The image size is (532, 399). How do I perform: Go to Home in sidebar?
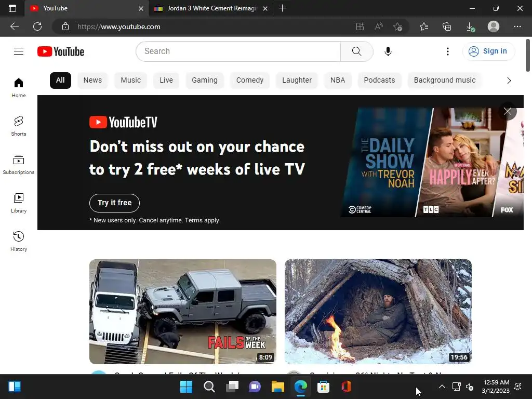tap(19, 87)
